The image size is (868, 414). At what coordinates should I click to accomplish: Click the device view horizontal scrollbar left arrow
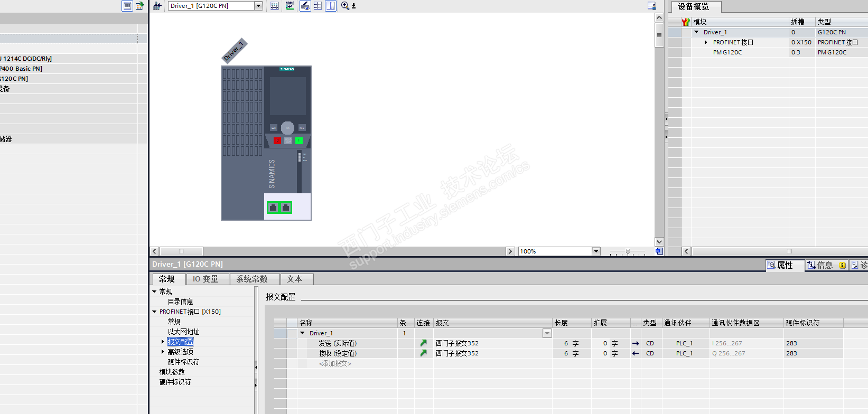[x=154, y=251]
